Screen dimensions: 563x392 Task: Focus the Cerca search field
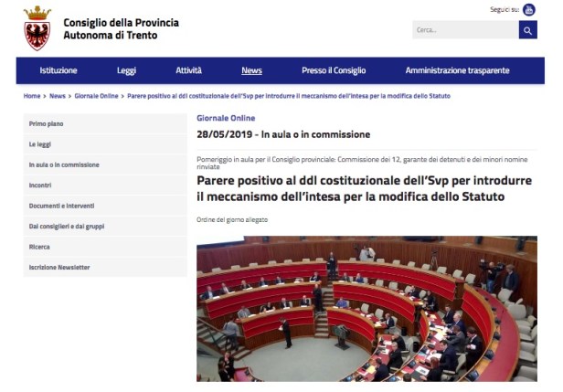(465, 30)
